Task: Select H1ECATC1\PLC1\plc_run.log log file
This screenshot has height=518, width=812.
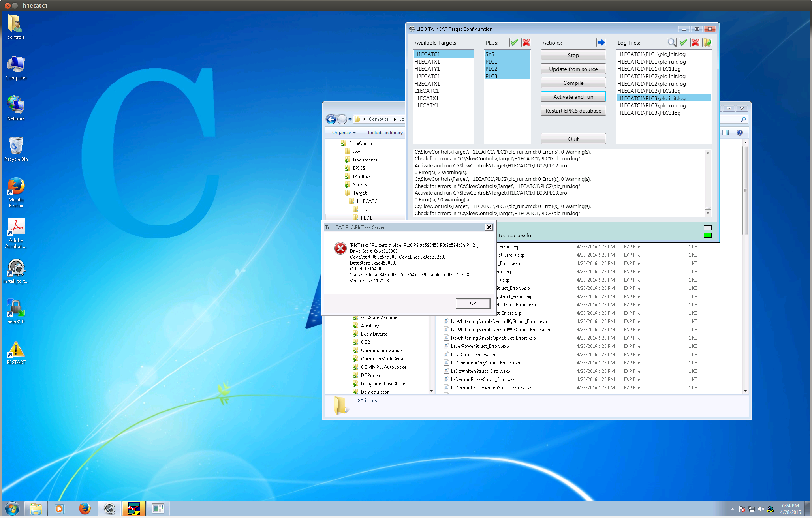Action: (x=664, y=62)
